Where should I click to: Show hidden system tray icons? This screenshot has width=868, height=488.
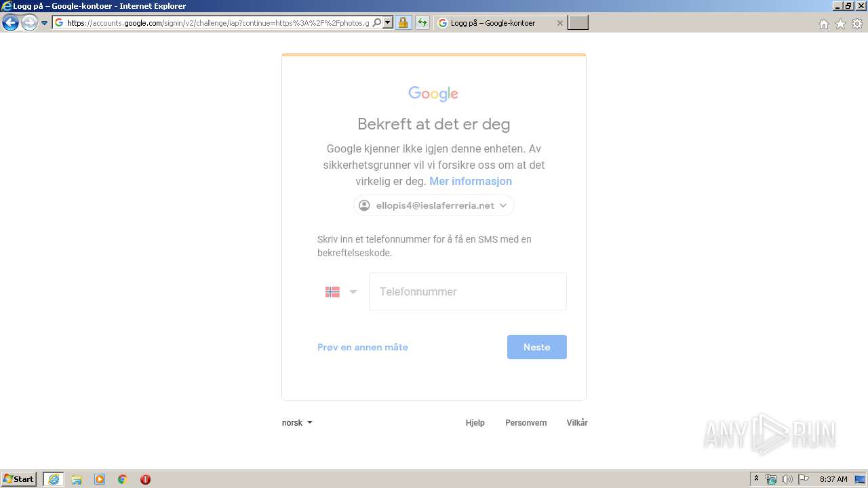click(756, 479)
